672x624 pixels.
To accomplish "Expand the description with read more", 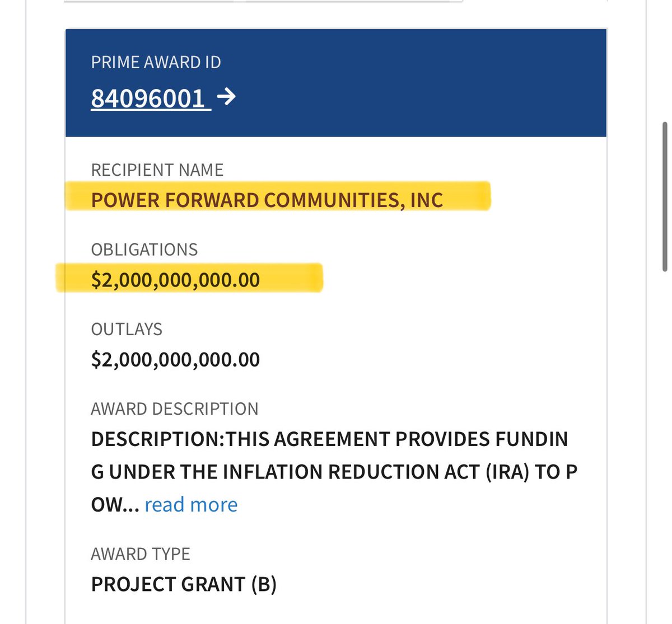I will pos(191,505).
